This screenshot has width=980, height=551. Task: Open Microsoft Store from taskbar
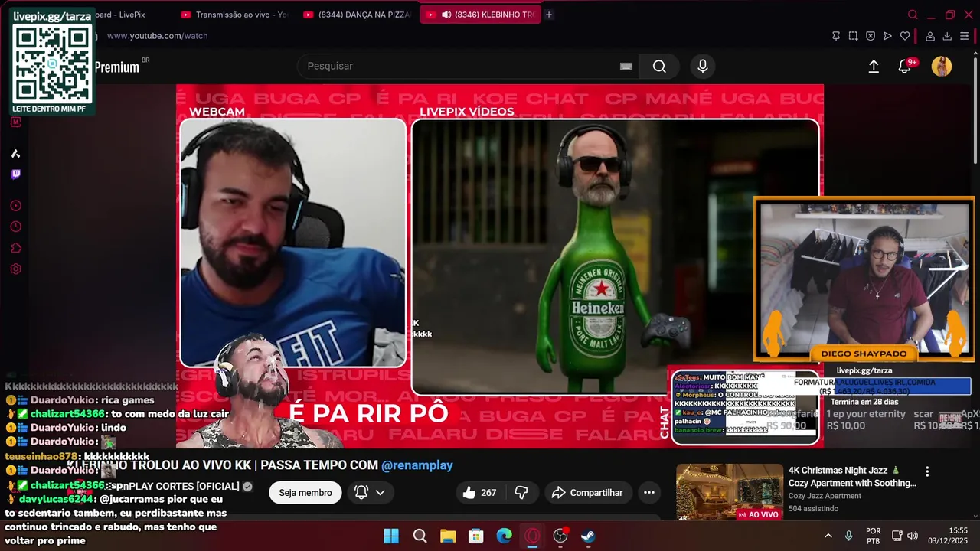tap(476, 536)
